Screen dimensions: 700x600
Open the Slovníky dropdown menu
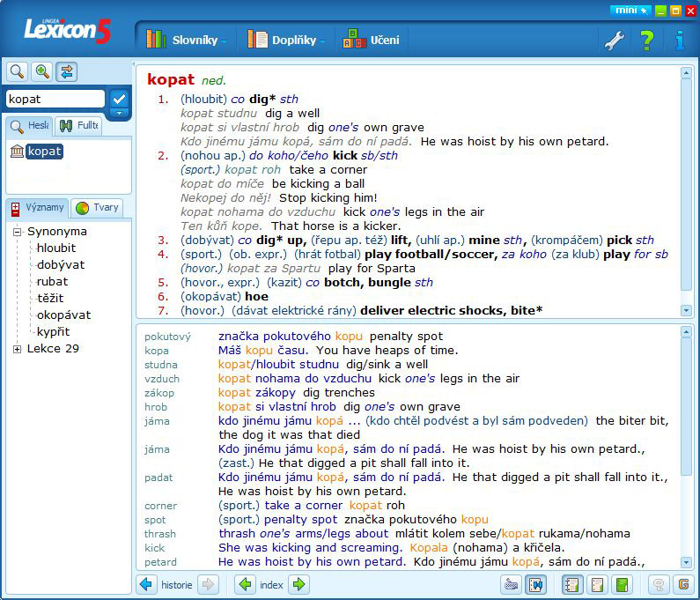tap(187, 40)
